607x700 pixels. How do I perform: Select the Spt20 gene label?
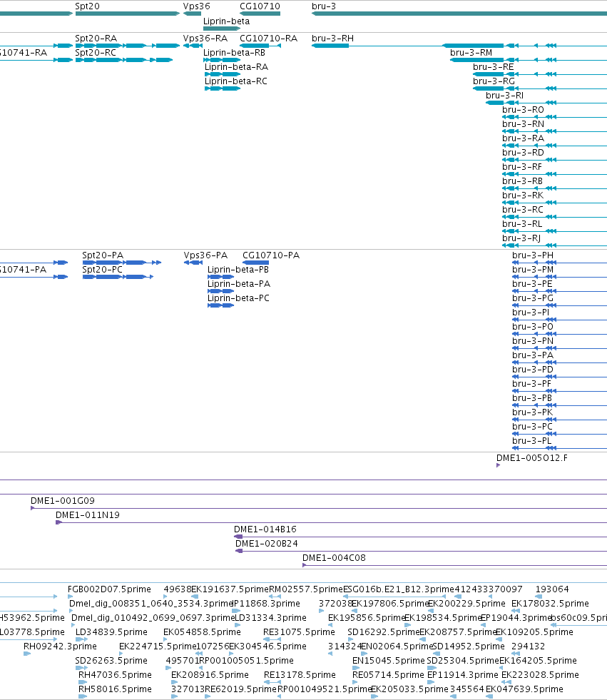[87, 6]
